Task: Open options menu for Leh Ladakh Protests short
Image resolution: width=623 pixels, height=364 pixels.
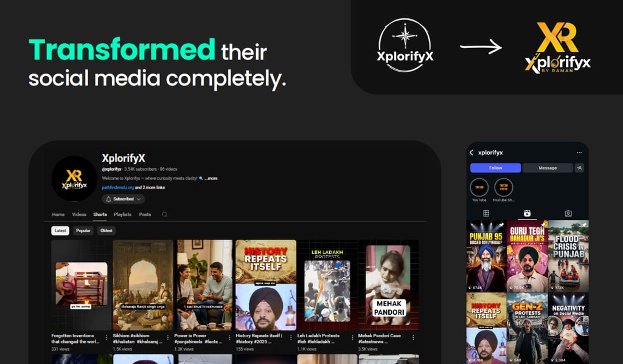Action: pos(352,337)
